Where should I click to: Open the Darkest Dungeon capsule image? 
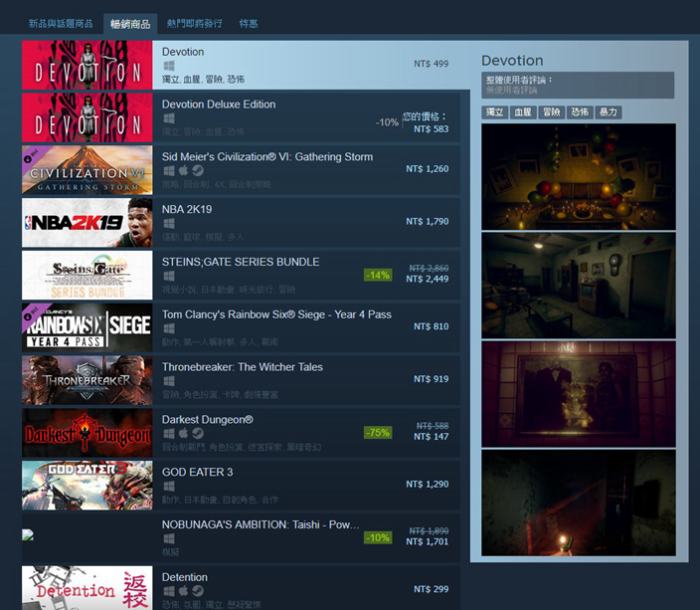click(87, 433)
